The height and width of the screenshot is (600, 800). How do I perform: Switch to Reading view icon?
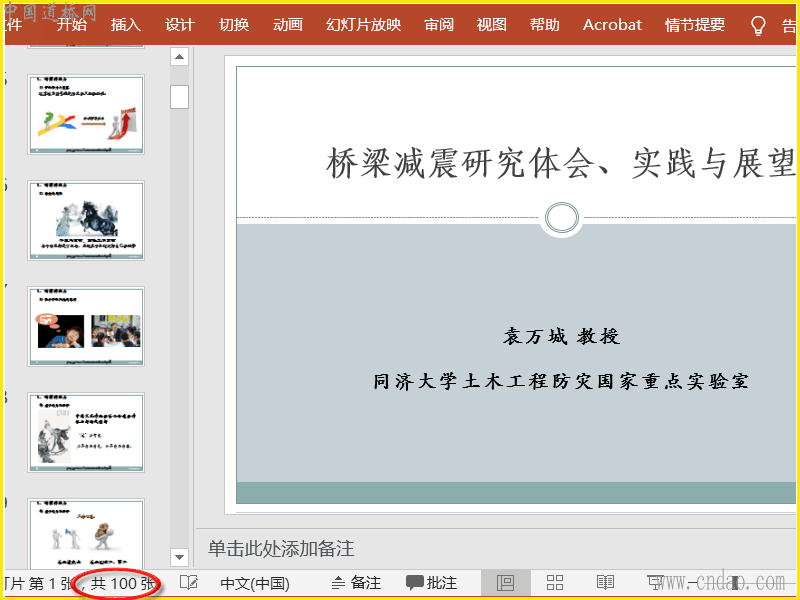(x=606, y=583)
